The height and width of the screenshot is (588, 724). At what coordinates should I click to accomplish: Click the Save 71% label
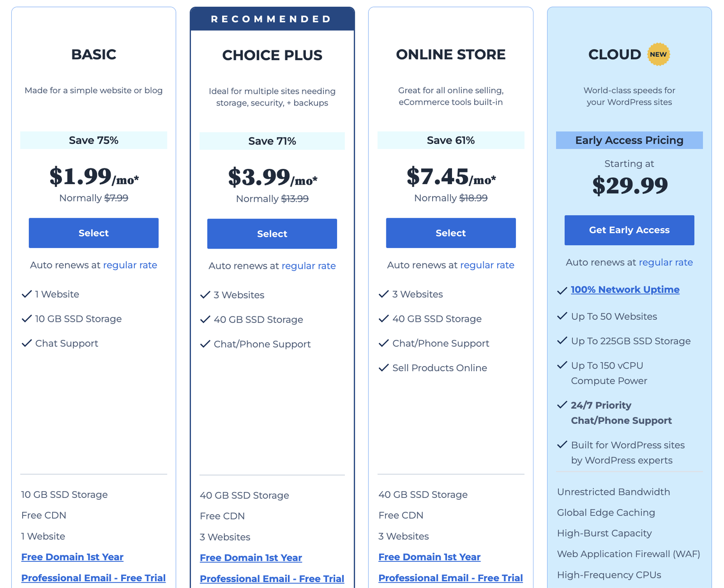coord(272,141)
